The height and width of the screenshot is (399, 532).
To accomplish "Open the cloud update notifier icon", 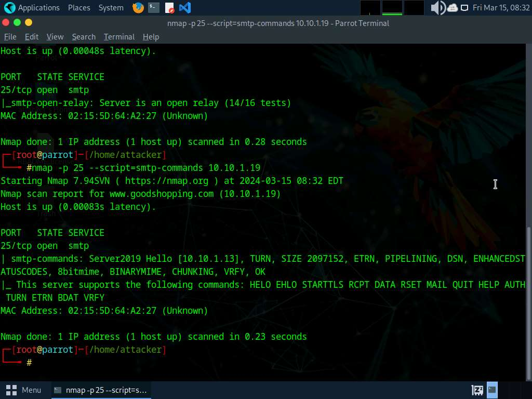I will pos(452,8).
